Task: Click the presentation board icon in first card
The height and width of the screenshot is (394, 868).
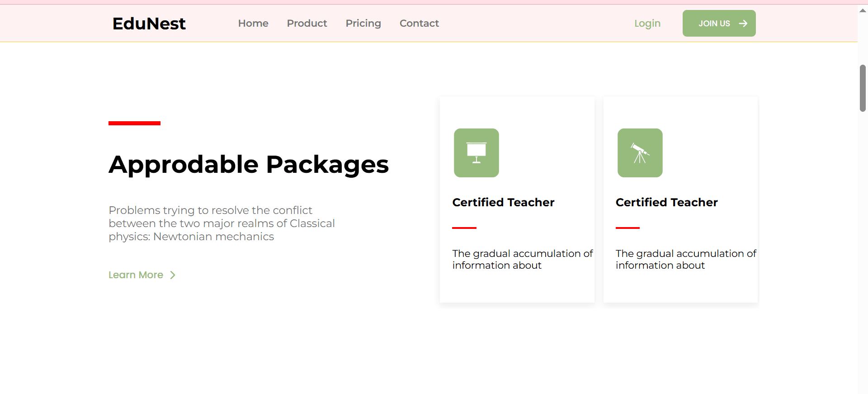Action: point(476,153)
